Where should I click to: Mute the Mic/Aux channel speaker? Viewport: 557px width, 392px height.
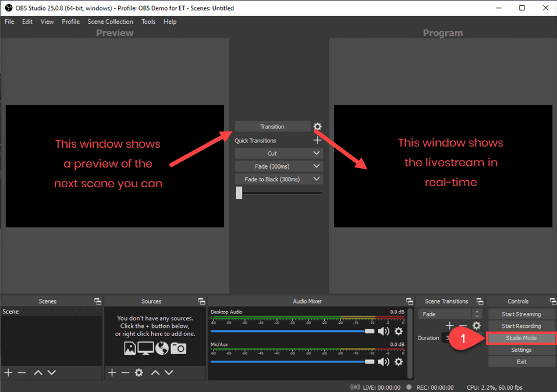pyautogui.click(x=384, y=361)
